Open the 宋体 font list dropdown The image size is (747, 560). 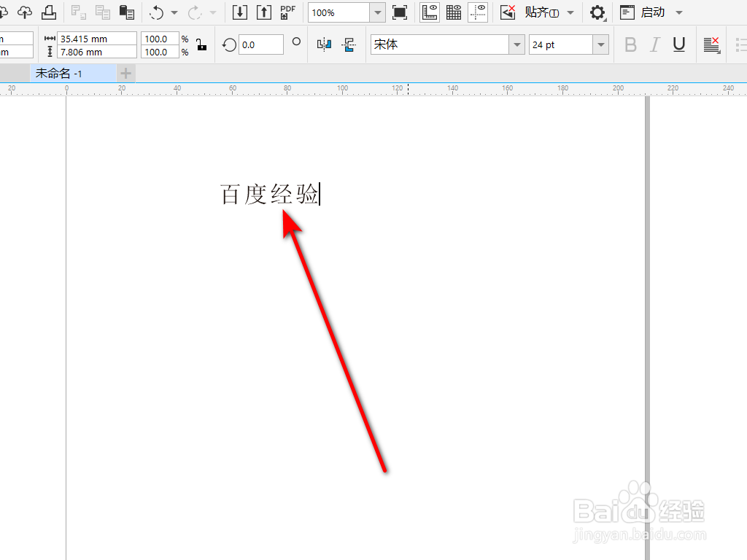[517, 44]
